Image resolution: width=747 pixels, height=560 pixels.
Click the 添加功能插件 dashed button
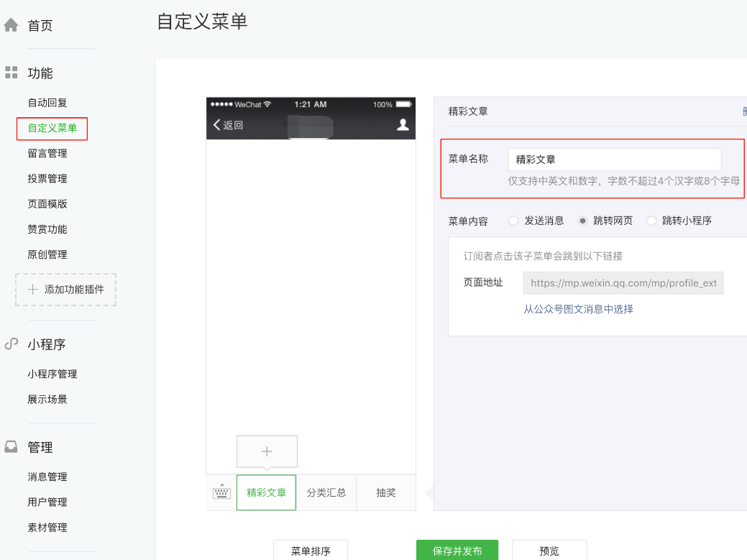pos(66,289)
